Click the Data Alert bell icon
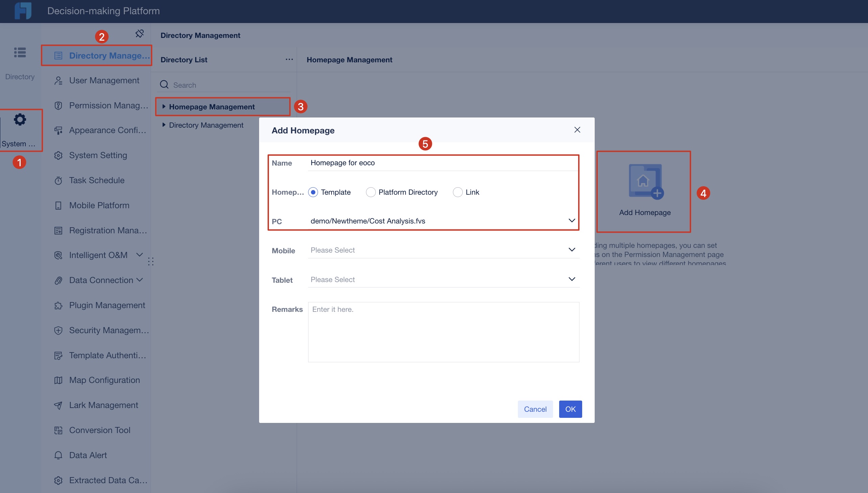The width and height of the screenshot is (868, 493). click(x=58, y=455)
